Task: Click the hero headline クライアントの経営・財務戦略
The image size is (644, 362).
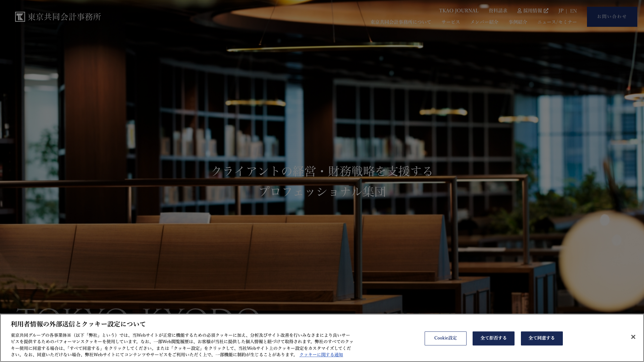Action: click(322, 171)
